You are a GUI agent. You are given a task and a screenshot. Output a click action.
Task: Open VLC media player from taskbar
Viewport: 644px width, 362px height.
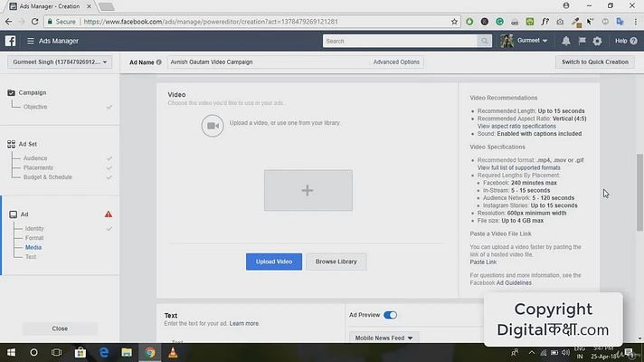173,353
